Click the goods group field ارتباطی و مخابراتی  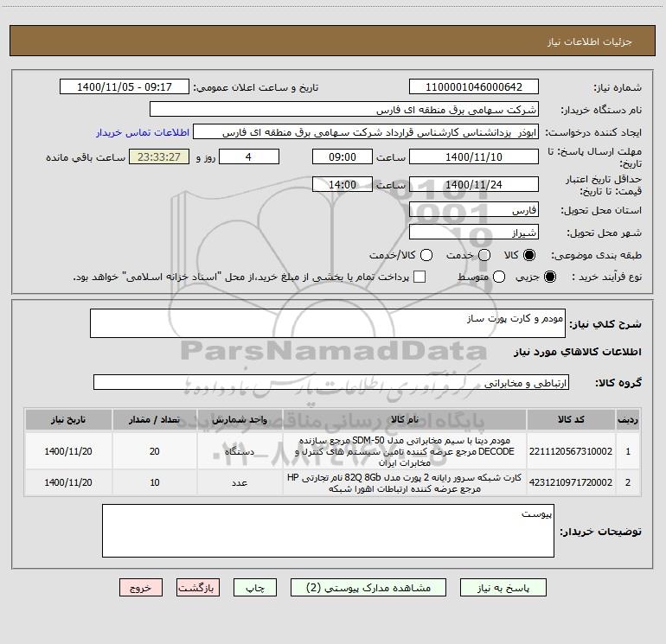(x=331, y=382)
